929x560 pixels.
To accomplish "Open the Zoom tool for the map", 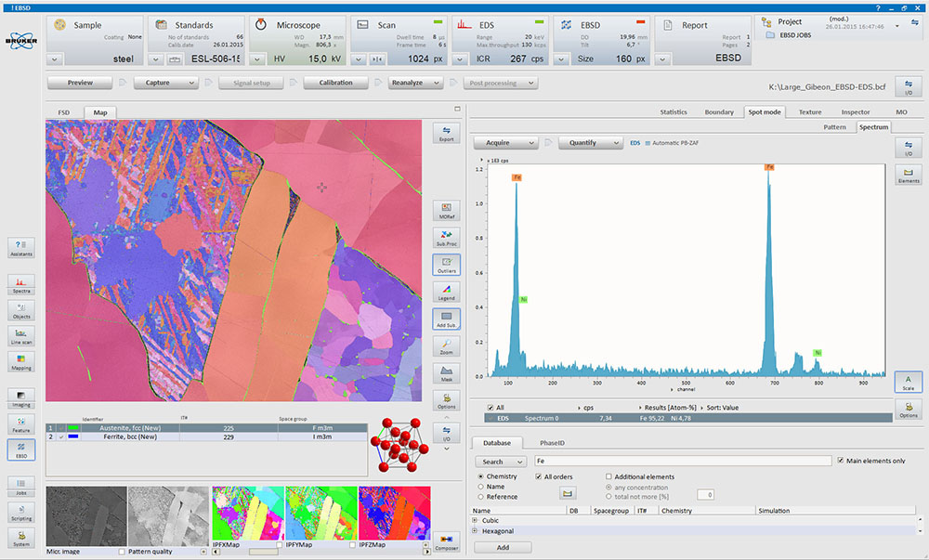I will tap(446, 345).
